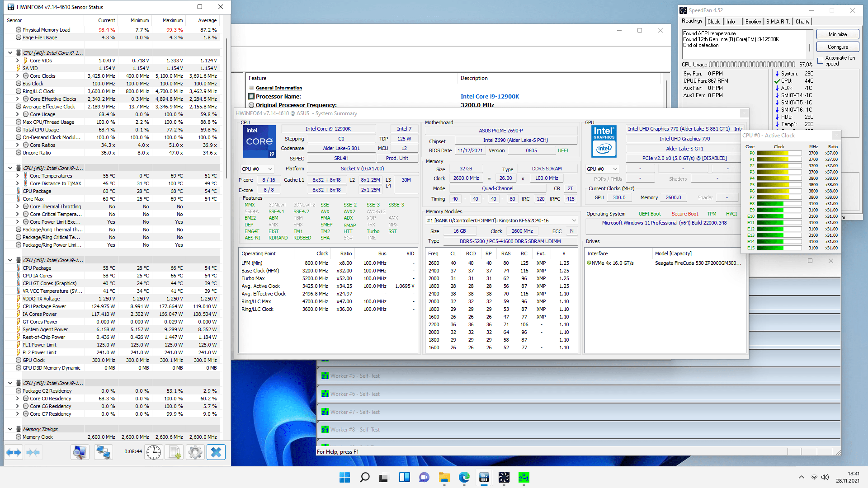Click the Intel Core i9-12900K processor name link

490,96
